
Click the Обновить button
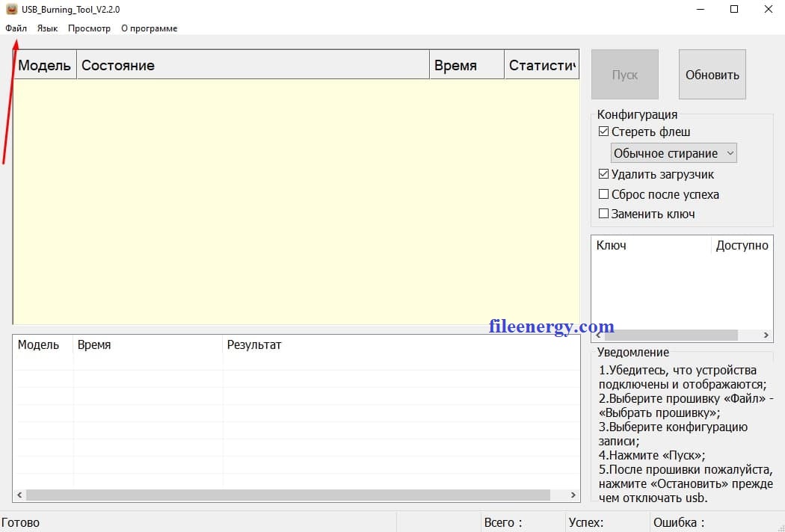[712, 75]
